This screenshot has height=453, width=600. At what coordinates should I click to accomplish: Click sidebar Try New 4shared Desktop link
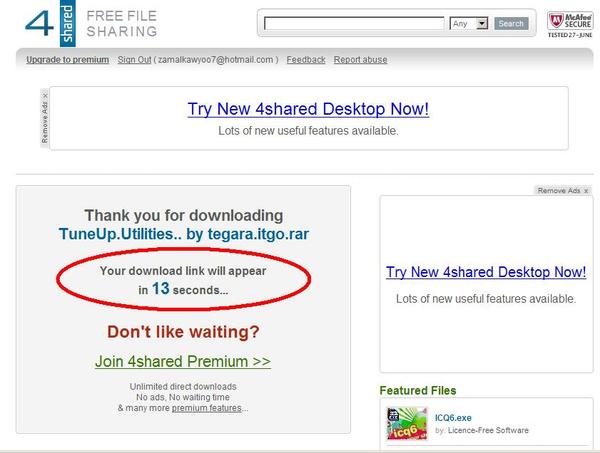[x=485, y=272]
